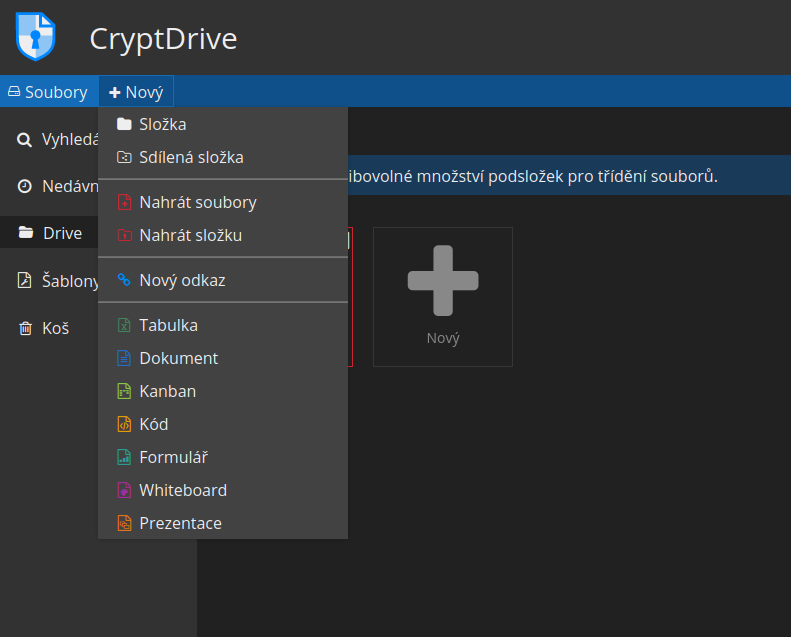Click the Koš trash bin icon

pos(25,328)
